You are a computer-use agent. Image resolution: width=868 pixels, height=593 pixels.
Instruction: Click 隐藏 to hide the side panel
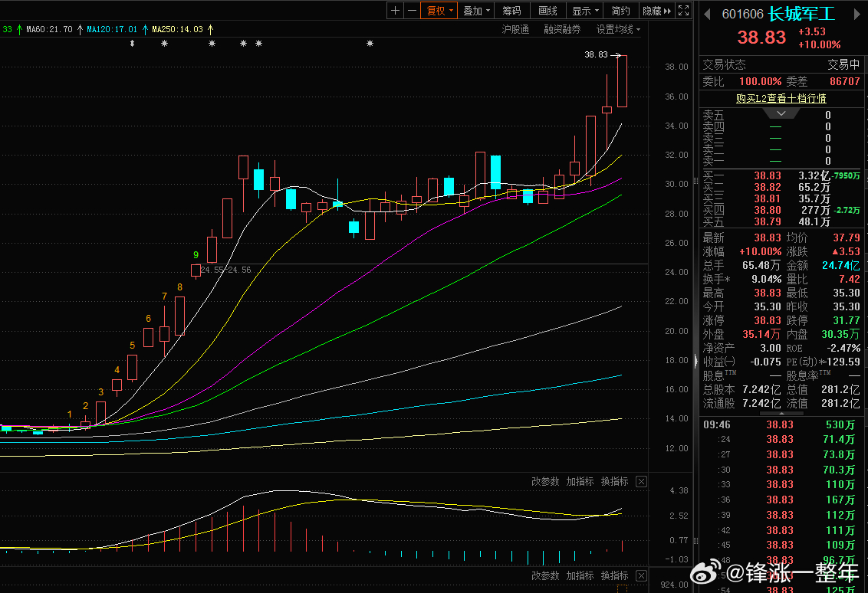tap(656, 11)
